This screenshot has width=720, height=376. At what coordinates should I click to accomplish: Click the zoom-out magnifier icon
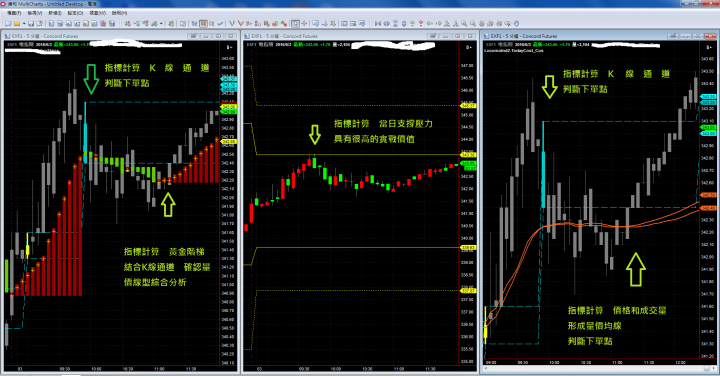pos(472,23)
